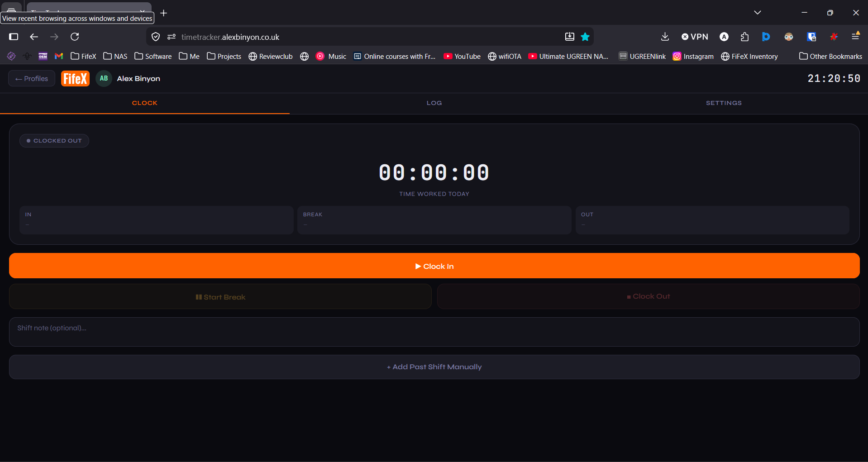Open the Software bookmarks folder
The height and width of the screenshot is (462, 868).
153,56
